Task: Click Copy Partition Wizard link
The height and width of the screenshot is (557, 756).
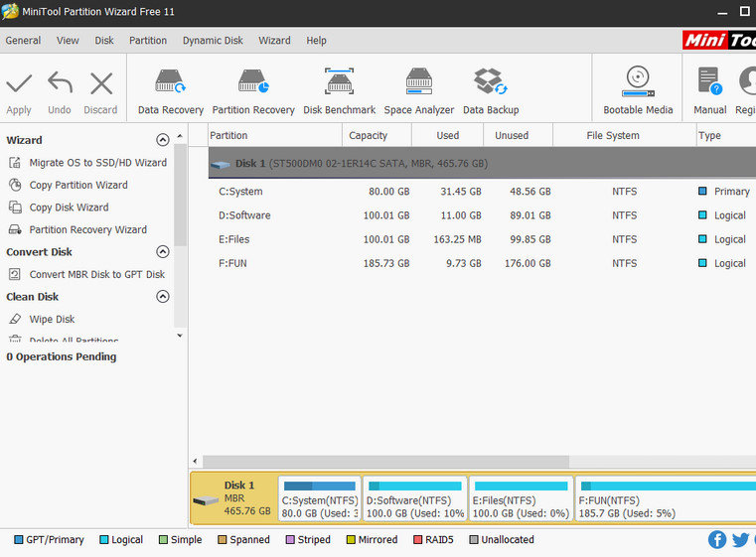Action: click(78, 185)
